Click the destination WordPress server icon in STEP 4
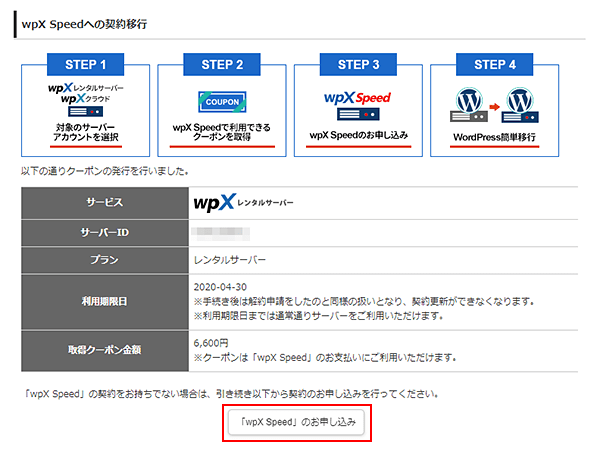This screenshot has height=473, width=600. point(520,104)
